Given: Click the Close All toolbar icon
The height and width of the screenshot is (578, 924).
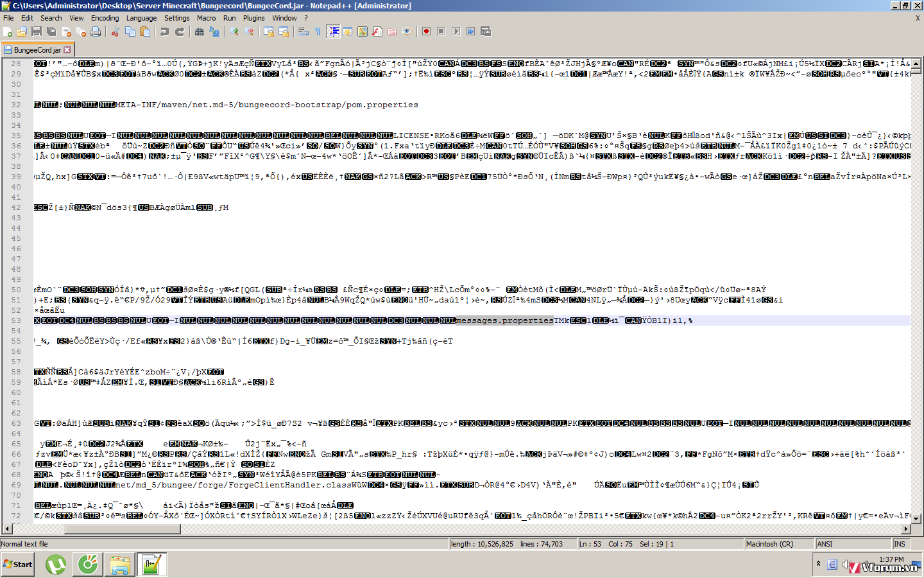Looking at the screenshot, I should [81, 31].
